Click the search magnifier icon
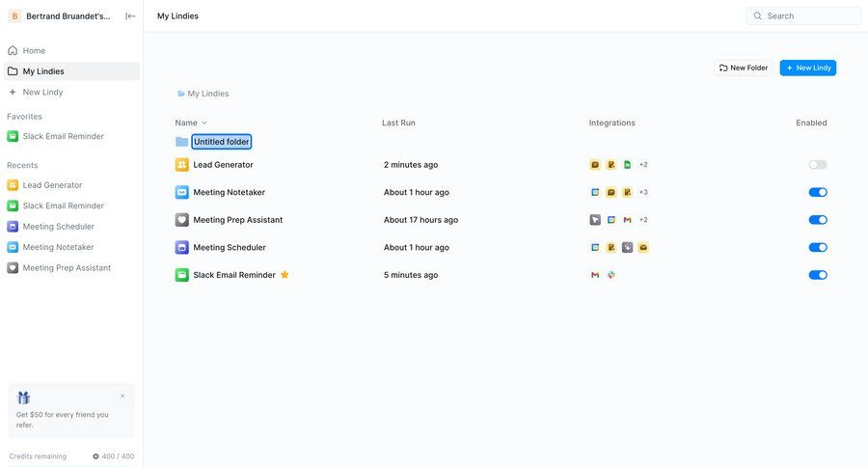 (758, 16)
